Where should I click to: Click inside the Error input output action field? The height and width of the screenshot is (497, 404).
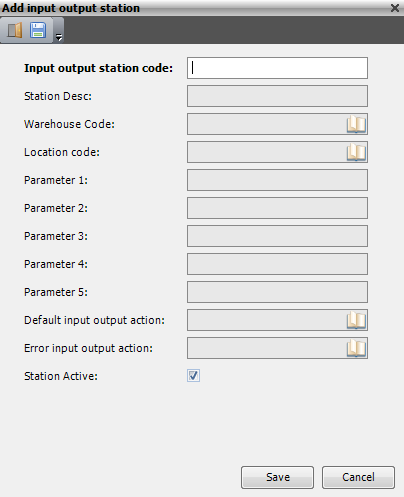[x=267, y=348]
